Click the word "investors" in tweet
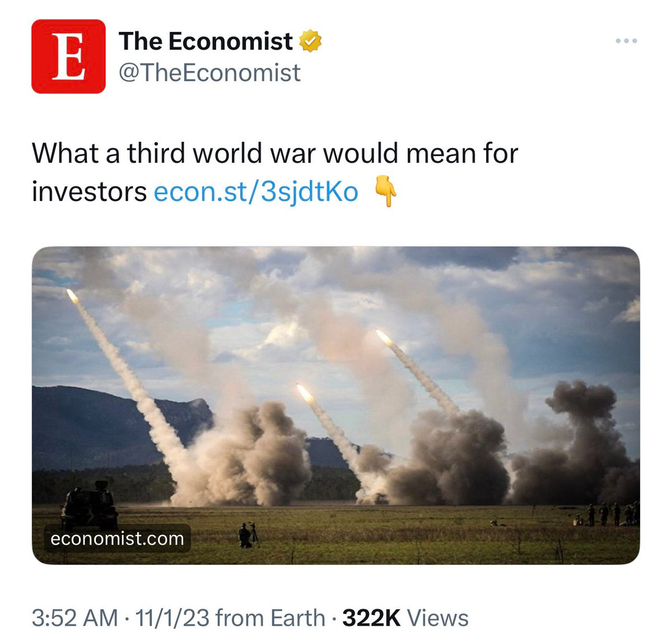Image resolution: width=672 pixels, height=638 pixels. [x=89, y=192]
